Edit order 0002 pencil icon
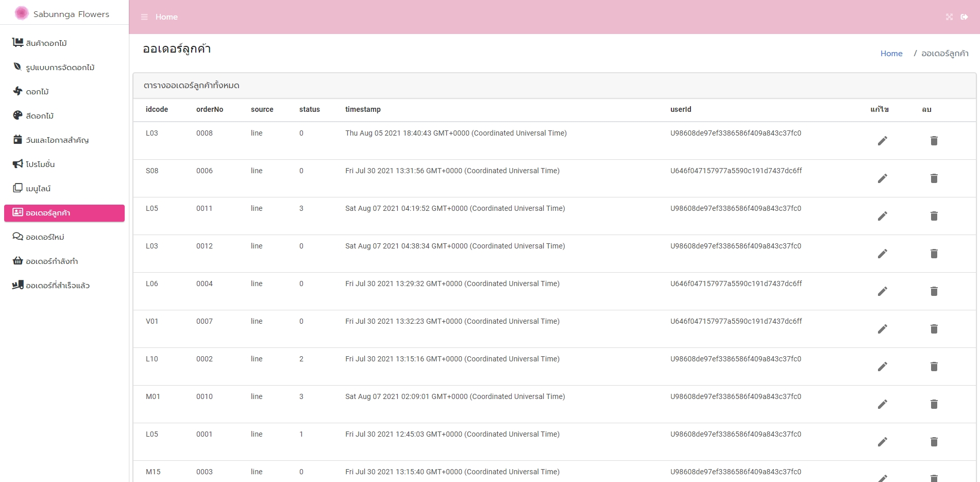 883,367
